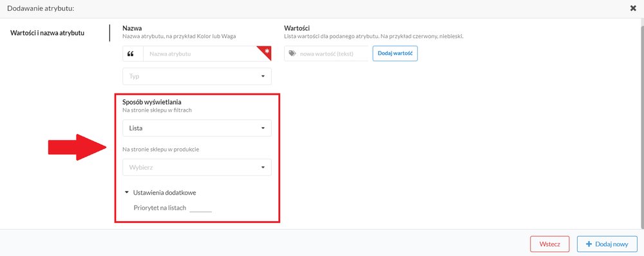The height and width of the screenshot is (256, 644).
Task: Click the Wartości heading text
Action: pos(297,28)
